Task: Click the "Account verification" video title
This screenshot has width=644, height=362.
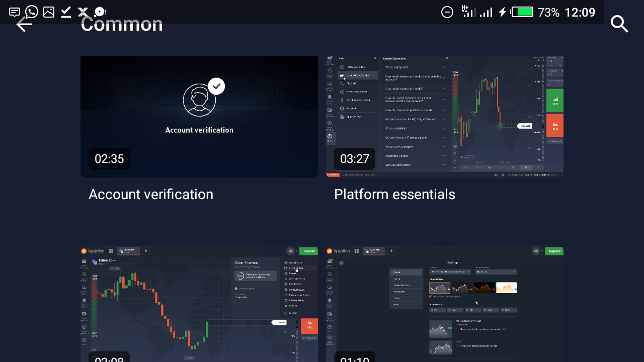Action: [x=151, y=195]
